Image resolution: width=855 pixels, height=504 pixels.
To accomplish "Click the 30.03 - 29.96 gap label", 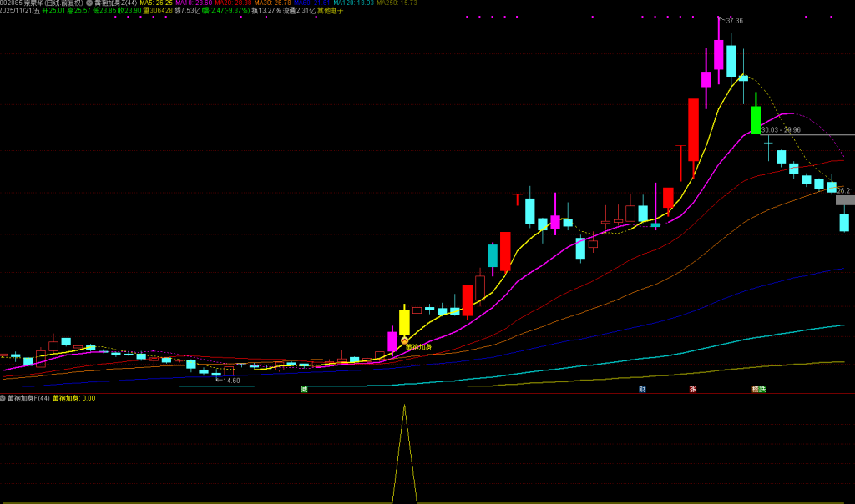I will point(781,130).
